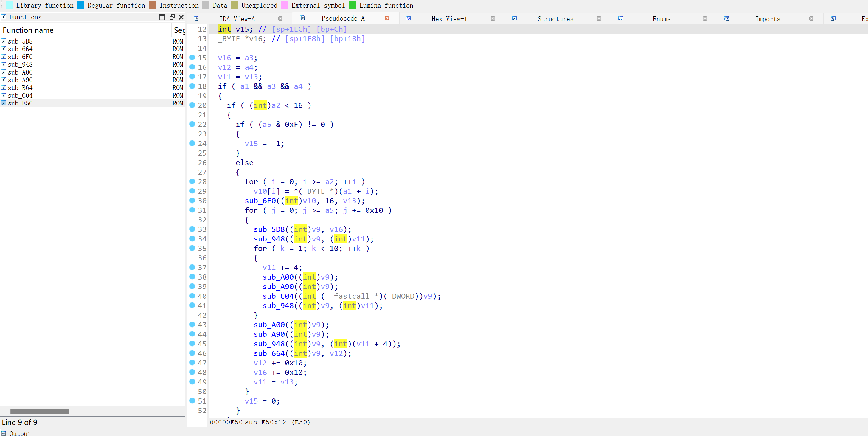Viewport: 868px width, 436px height.
Task: Select the sub_6F0 function in the list
Action: pyautogui.click(x=20, y=57)
